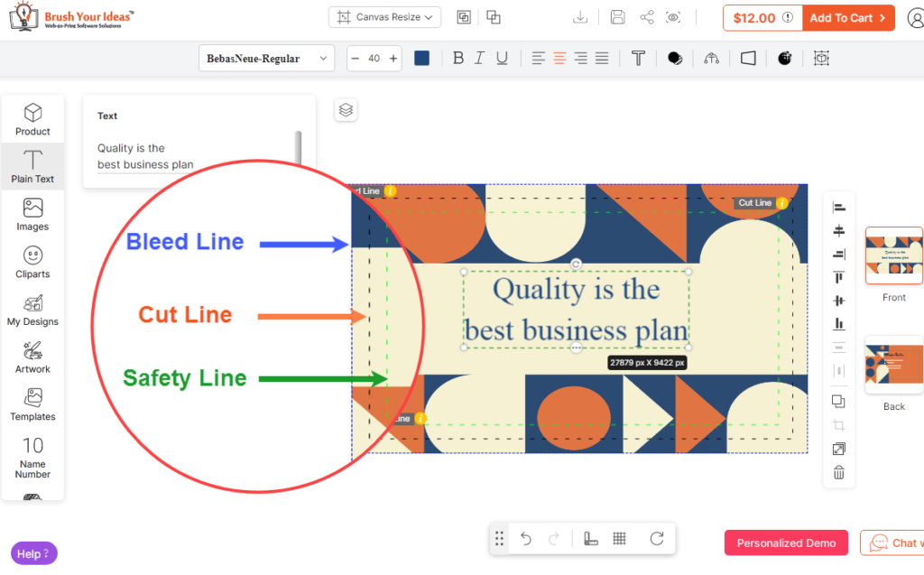Viewport: 924px width, 575px height.
Task: Toggle bold formatting on the text
Action: 458,58
